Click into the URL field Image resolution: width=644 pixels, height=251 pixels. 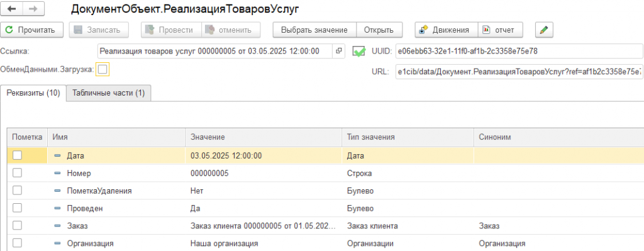coord(519,72)
